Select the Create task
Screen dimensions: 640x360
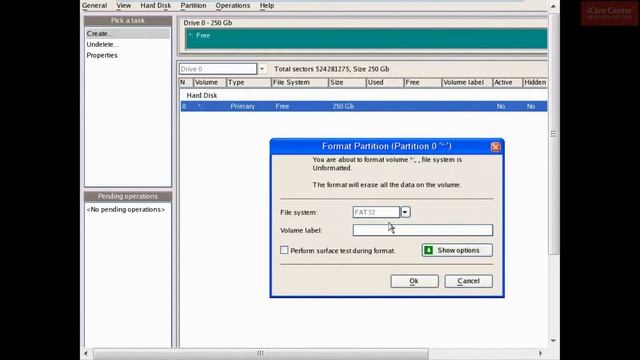pos(127,33)
